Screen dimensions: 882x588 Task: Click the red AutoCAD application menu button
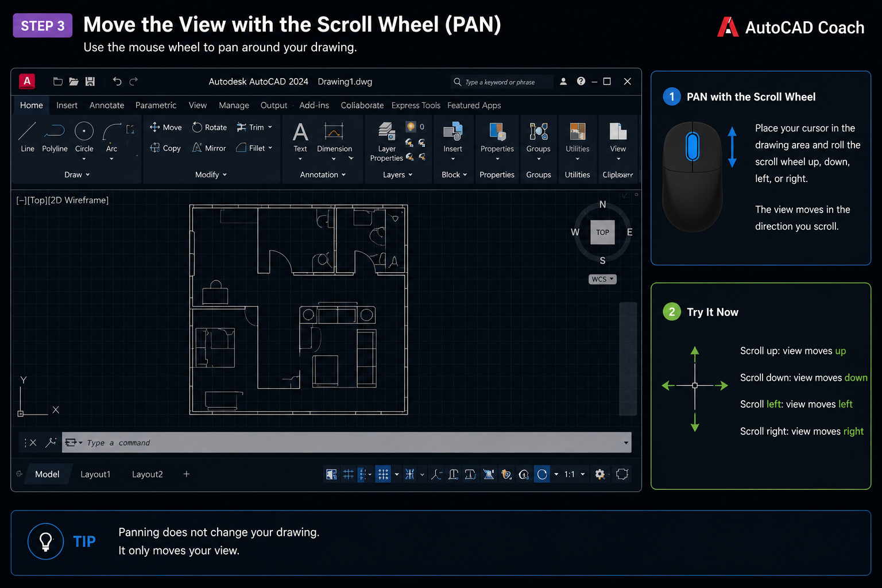27,81
